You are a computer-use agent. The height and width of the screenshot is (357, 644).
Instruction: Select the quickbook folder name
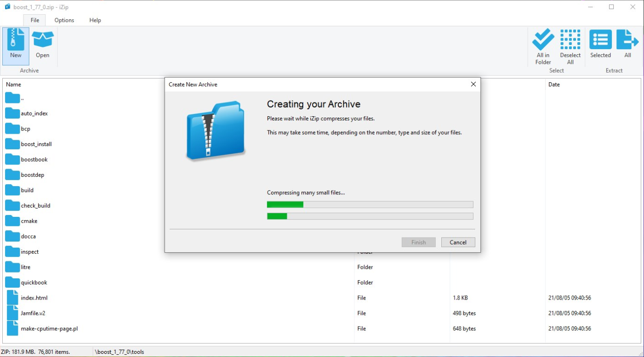click(x=34, y=283)
